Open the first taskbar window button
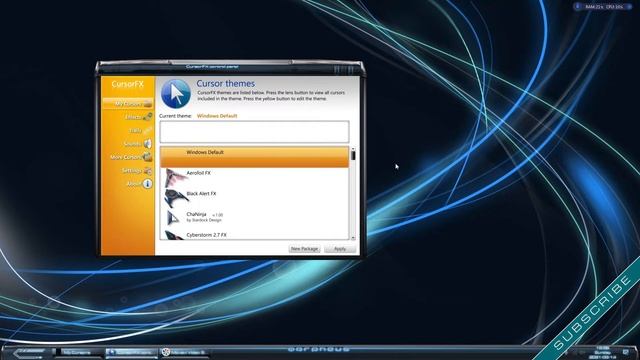640x360 pixels. click(78, 352)
